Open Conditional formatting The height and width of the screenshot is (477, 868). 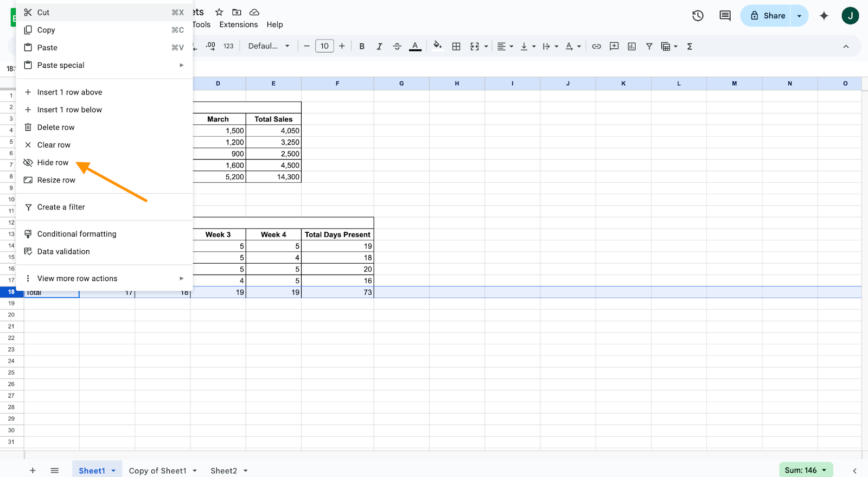tap(104, 234)
